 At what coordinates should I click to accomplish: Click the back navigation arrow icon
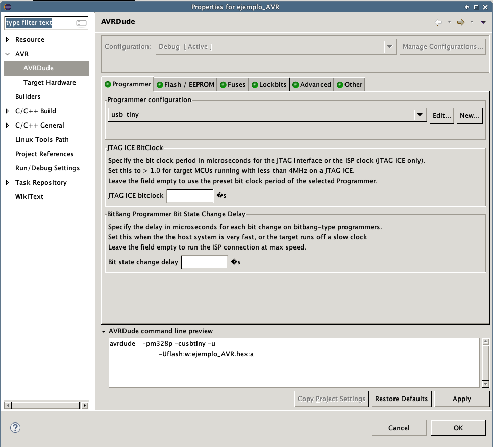click(x=438, y=22)
